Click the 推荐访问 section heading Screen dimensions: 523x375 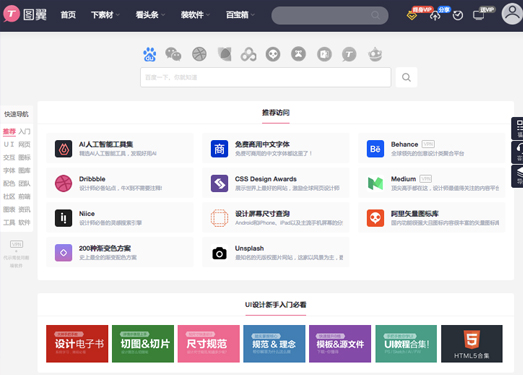276,113
